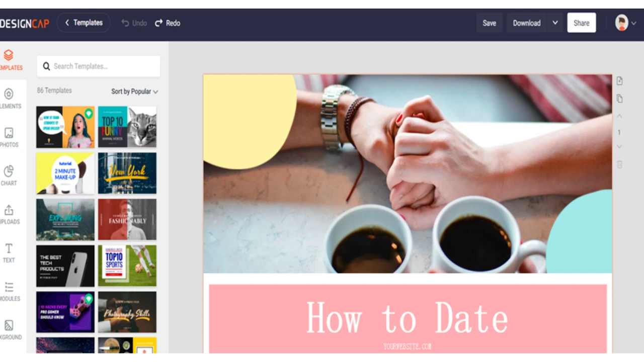The width and height of the screenshot is (644, 362).
Task: Click the duplicate page icon
Action: [x=619, y=99]
